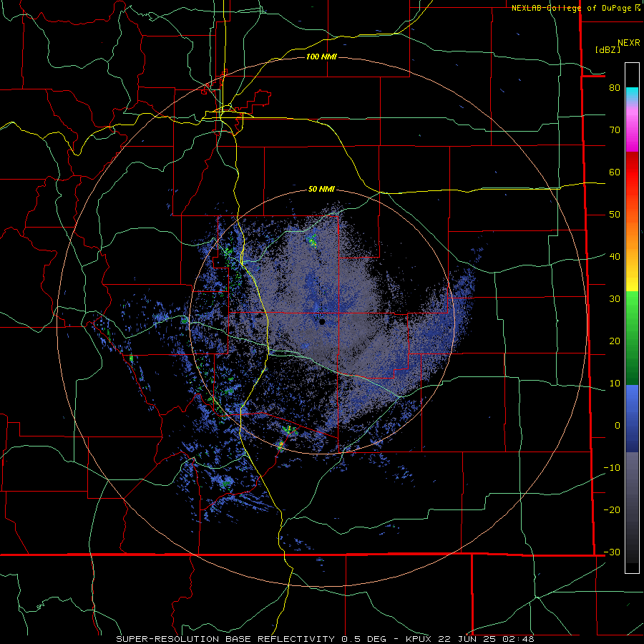Click the product title text at the bottom
Image resolution: width=644 pixels, height=644 pixels.
pyautogui.click(x=325, y=639)
